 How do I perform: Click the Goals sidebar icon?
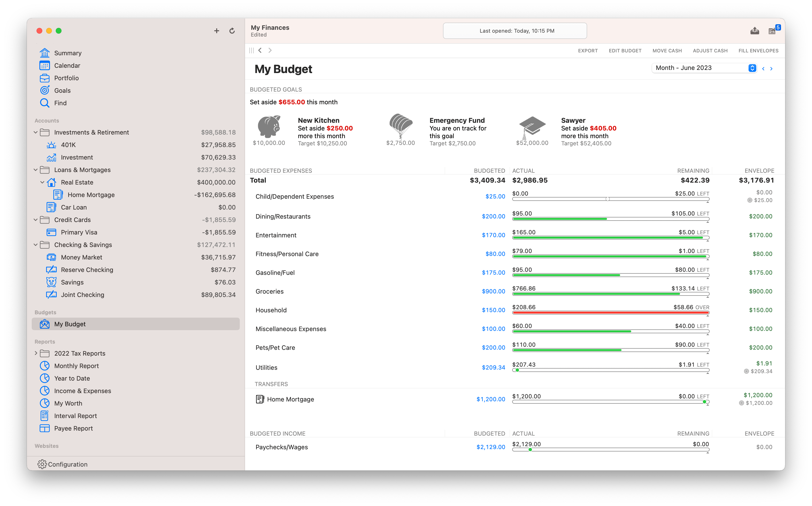[x=46, y=90]
